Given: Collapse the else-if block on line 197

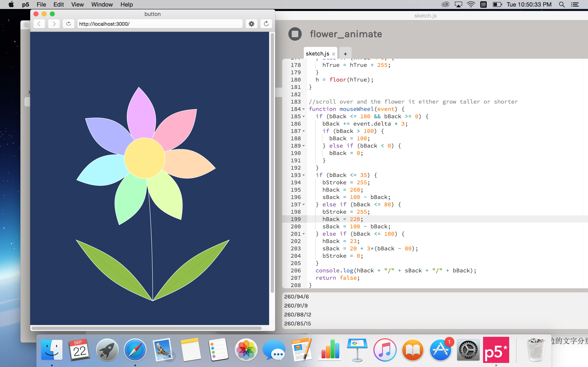Looking at the screenshot, I should click(304, 205).
